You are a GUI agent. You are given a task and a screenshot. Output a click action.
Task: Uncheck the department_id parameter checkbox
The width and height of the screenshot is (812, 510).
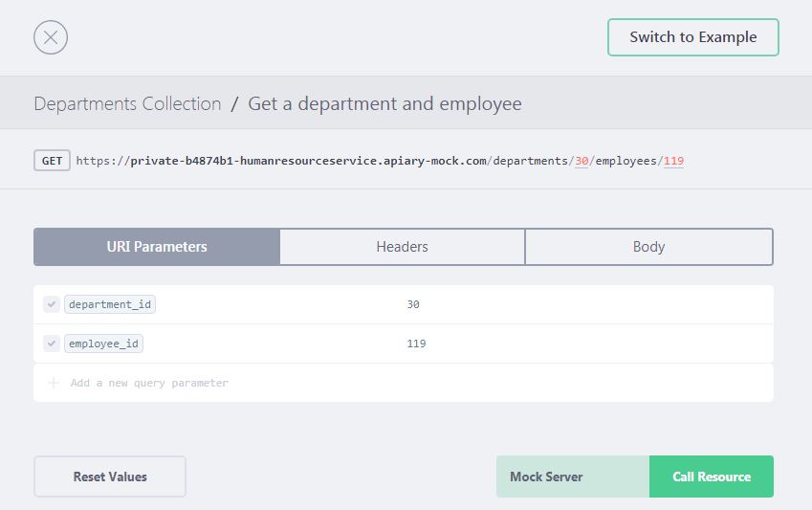pos(52,304)
